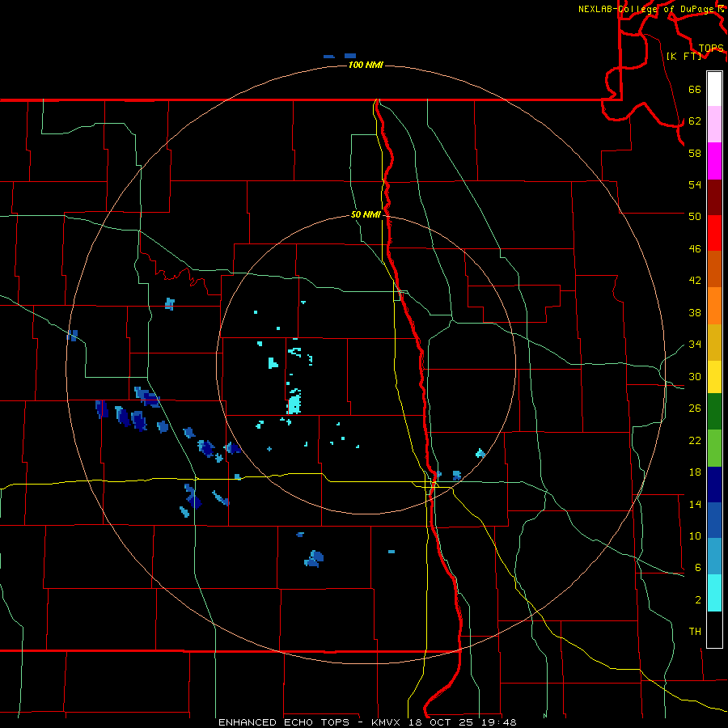Pick the magenta legend color band

coord(714,161)
